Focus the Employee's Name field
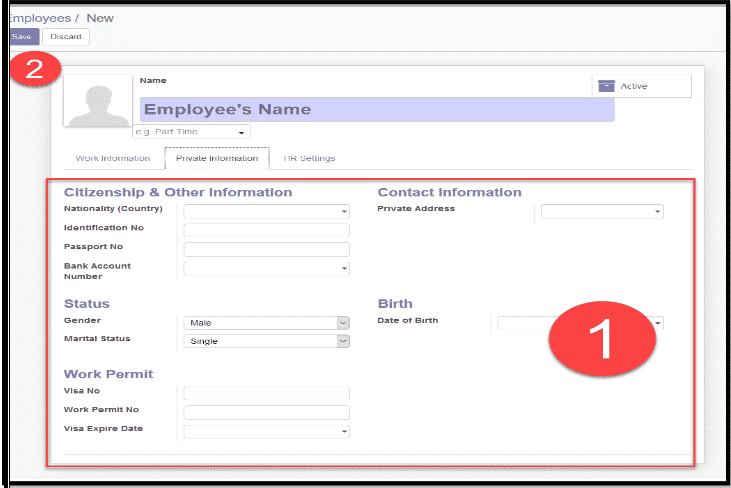Viewport: 731px width, 488px height. (377, 110)
